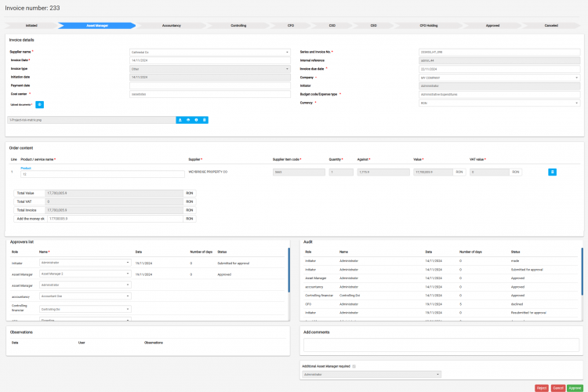Viewport: 588px width, 392px height.
Task: Go to the CFO Holding stage
Action: pos(429,25)
